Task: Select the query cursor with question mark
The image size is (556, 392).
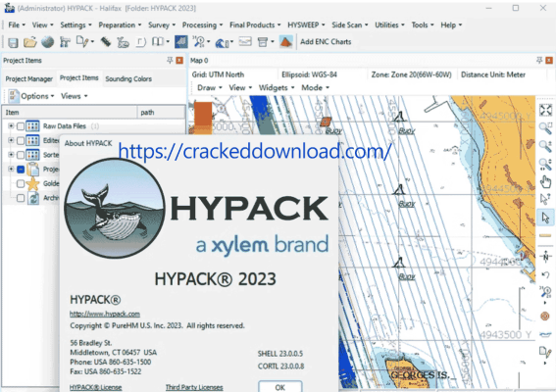Action: pyautogui.click(x=545, y=199)
